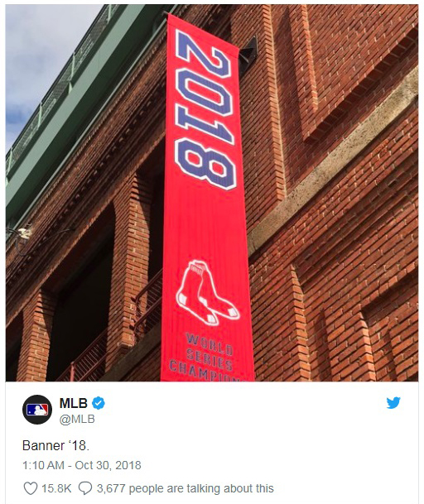The width and height of the screenshot is (424, 504).
Task: Open "3,677 people are talking about this"
Action: click(x=185, y=488)
